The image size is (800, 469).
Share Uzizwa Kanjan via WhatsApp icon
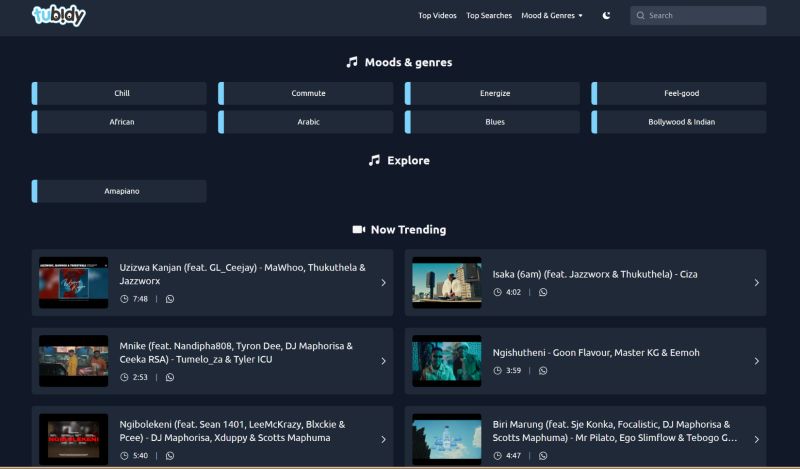[x=170, y=299]
